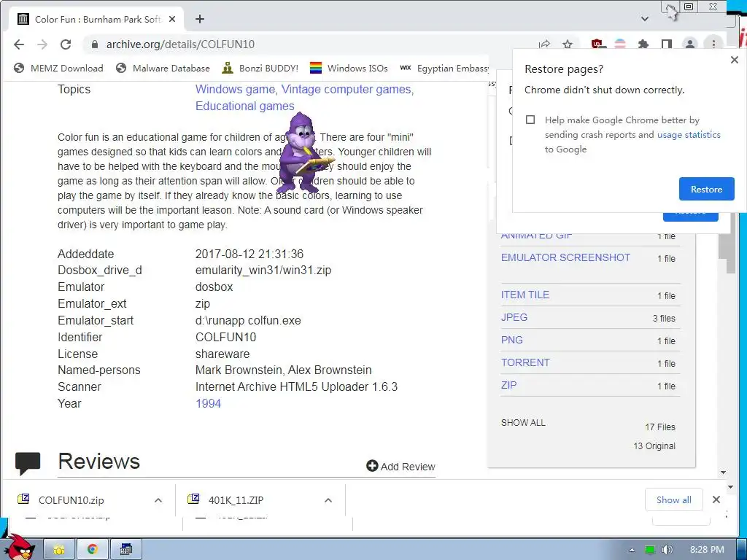747x560 pixels.
Task: Open ZIP download option
Action: (508, 385)
